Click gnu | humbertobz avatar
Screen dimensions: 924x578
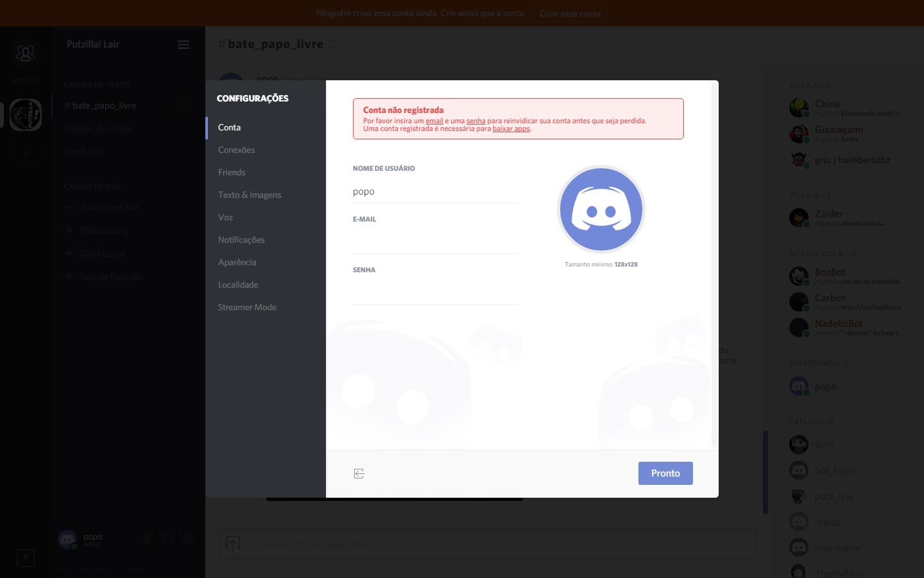[x=799, y=159]
